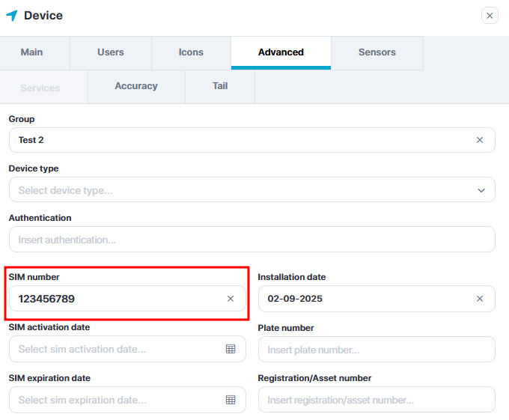
Task: Open the Accuracy tab
Action: point(136,86)
